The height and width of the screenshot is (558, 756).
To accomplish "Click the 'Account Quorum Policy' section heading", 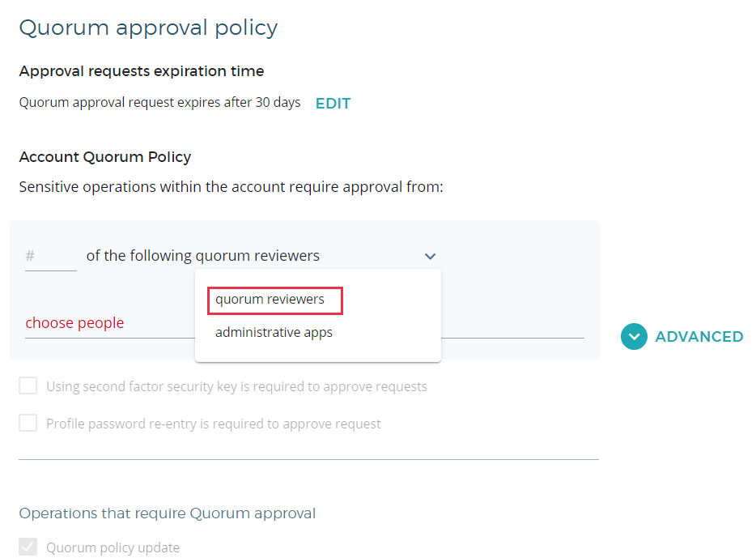I will [105, 157].
